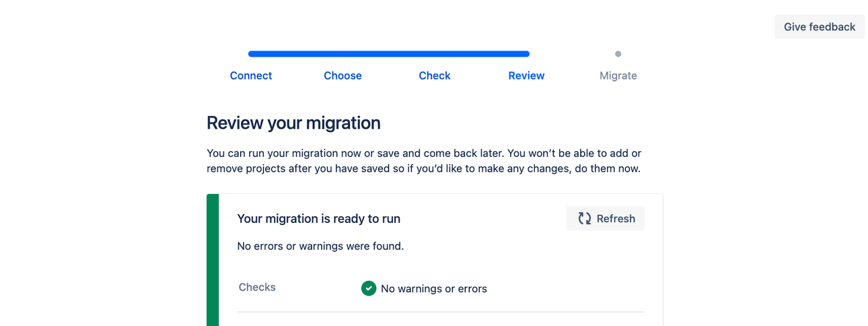The image size is (868, 326).
Task: Click the "No warnings or errors" status text
Action: click(x=433, y=288)
